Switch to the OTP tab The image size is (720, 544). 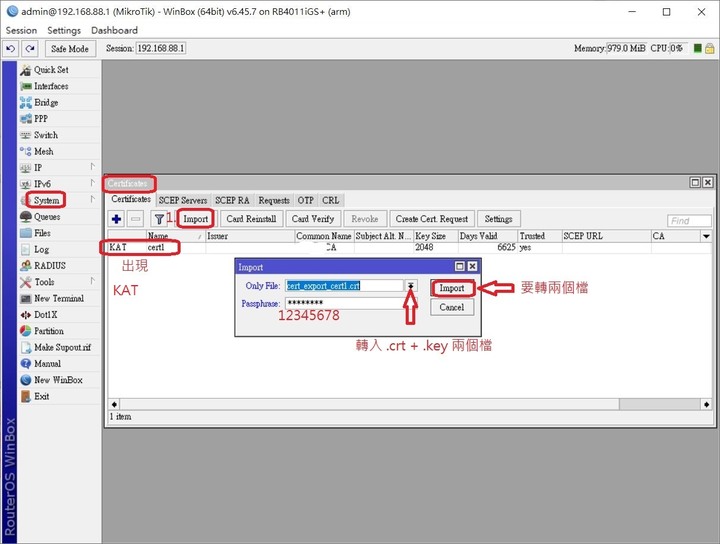(x=305, y=200)
